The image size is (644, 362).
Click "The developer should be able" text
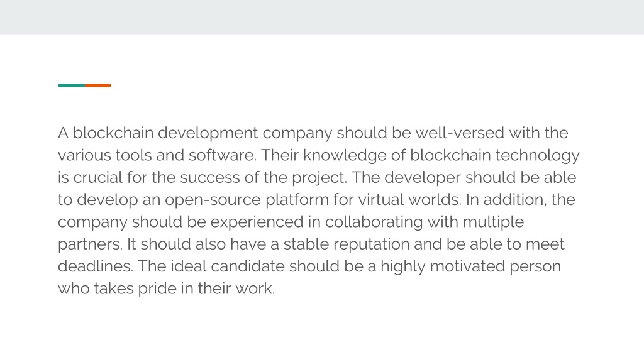pyautogui.click(x=464, y=178)
